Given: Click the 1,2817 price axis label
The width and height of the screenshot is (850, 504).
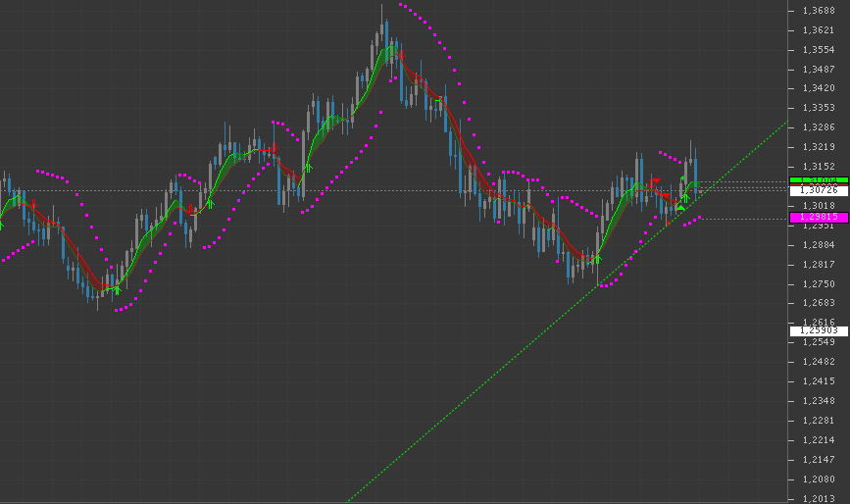Looking at the screenshot, I should click(819, 265).
